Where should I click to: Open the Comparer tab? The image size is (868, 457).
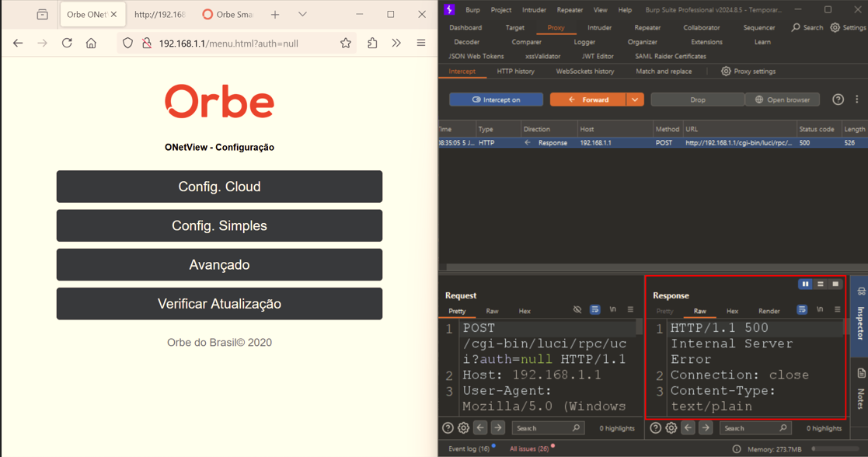pos(526,42)
